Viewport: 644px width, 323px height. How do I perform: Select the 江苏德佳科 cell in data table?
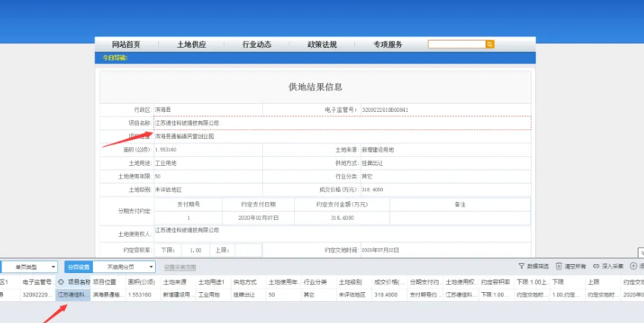click(73, 295)
